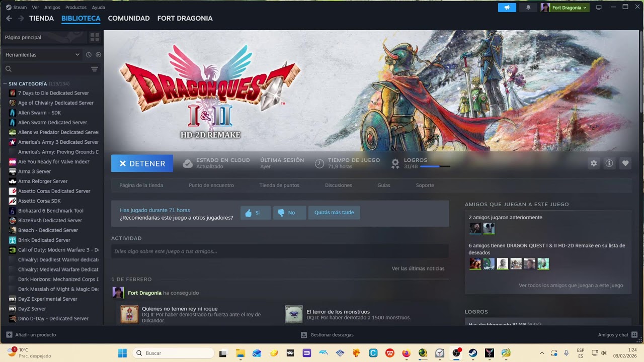
Task: Click the recent activity clock icon in sidebar
Action: 89,55
